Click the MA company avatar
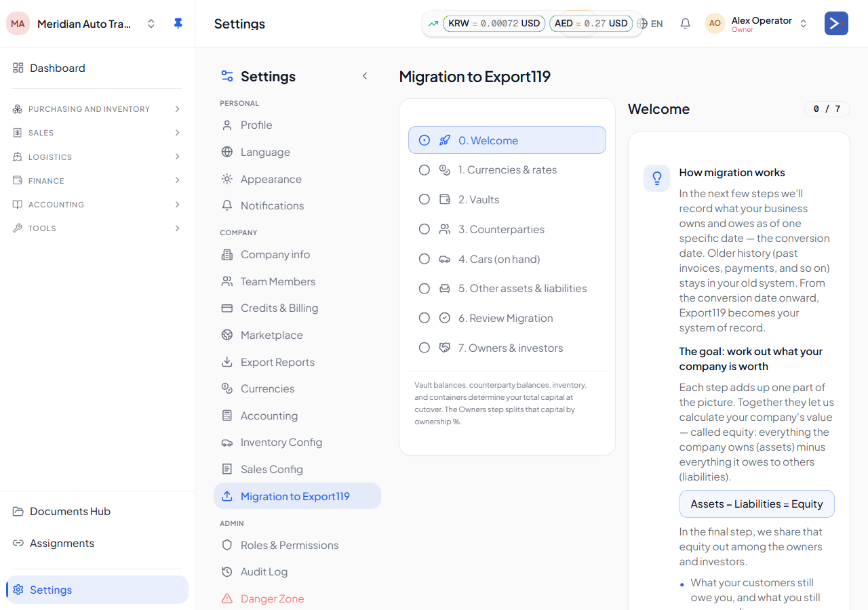The image size is (868, 610). (18, 24)
